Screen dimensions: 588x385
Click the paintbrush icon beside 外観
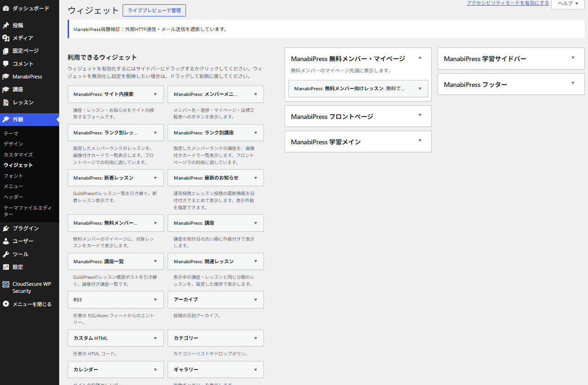[x=6, y=119]
